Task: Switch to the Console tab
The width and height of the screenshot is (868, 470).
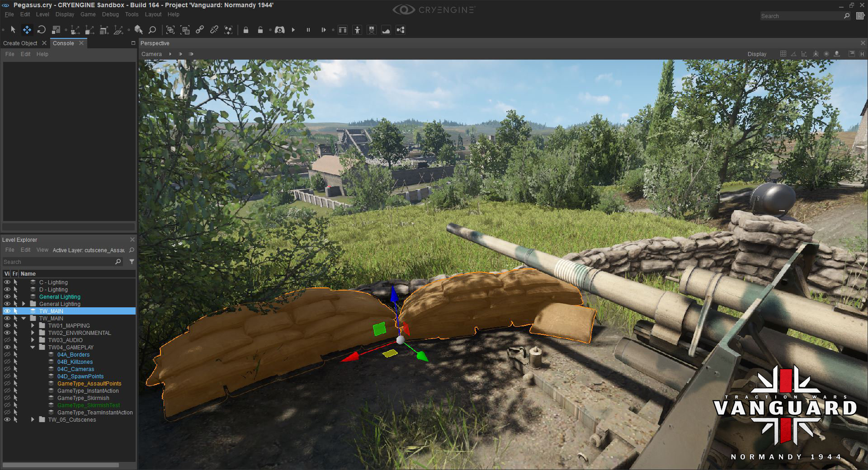Action: [63, 43]
